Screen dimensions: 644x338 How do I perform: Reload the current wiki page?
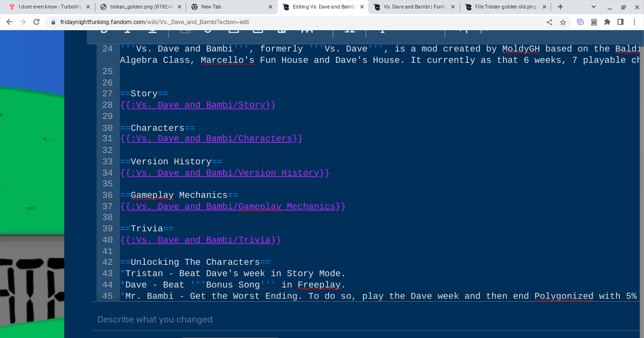pyautogui.click(x=36, y=22)
